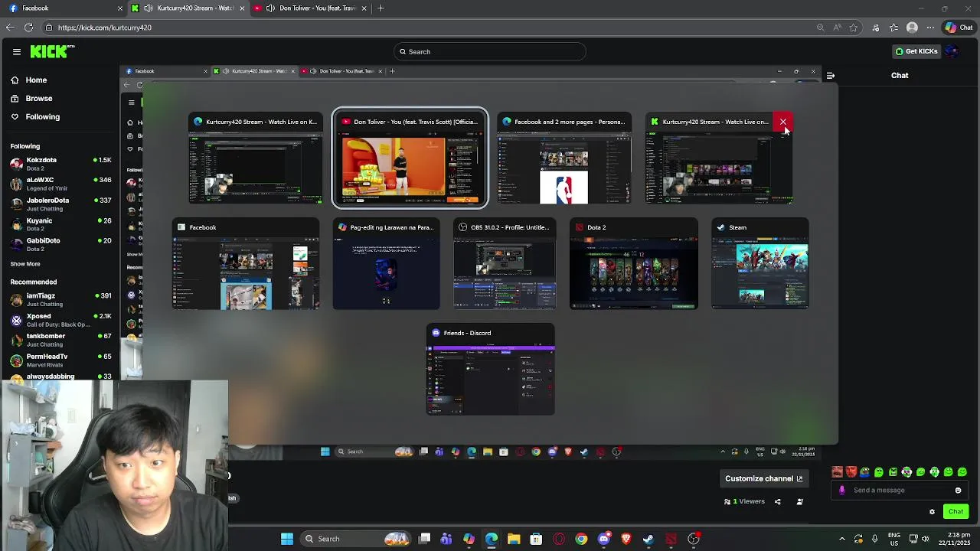Open the ENG US language switcher
Screen dimensions: 980x551
(x=894, y=539)
